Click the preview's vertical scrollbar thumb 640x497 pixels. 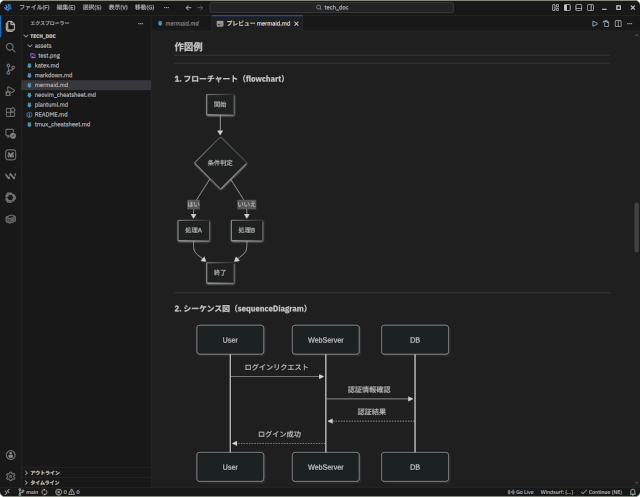click(636, 228)
